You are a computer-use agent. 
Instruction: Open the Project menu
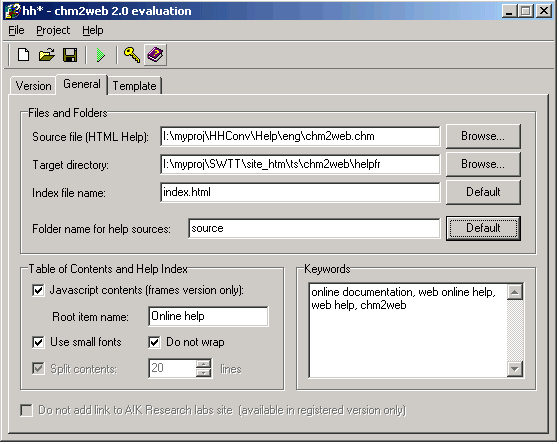click(x=53, y=30)
